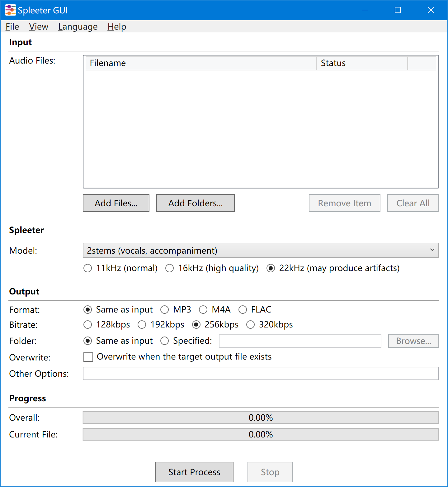Click the Other Options text field
This screenshot has height=487, width=448.
(261, 374)
